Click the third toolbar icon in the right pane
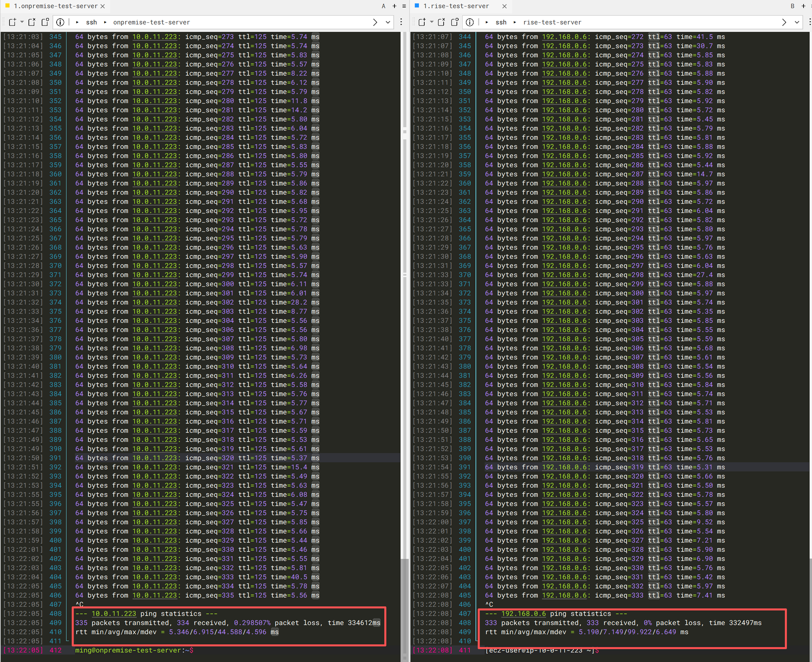The image size is (812, 662). click(455, 22)
